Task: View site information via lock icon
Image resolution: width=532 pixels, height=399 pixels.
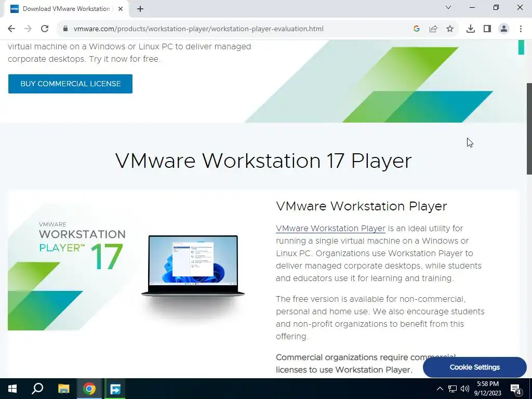Action: pos(65,29)
